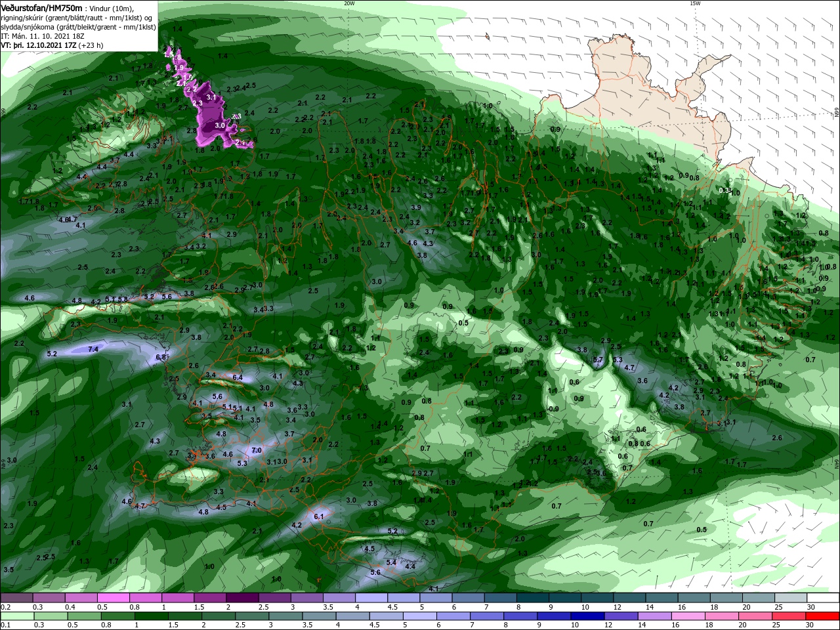Click the 0.2 label under snow legend
The image size is (840, 630).
click(5, 607)
